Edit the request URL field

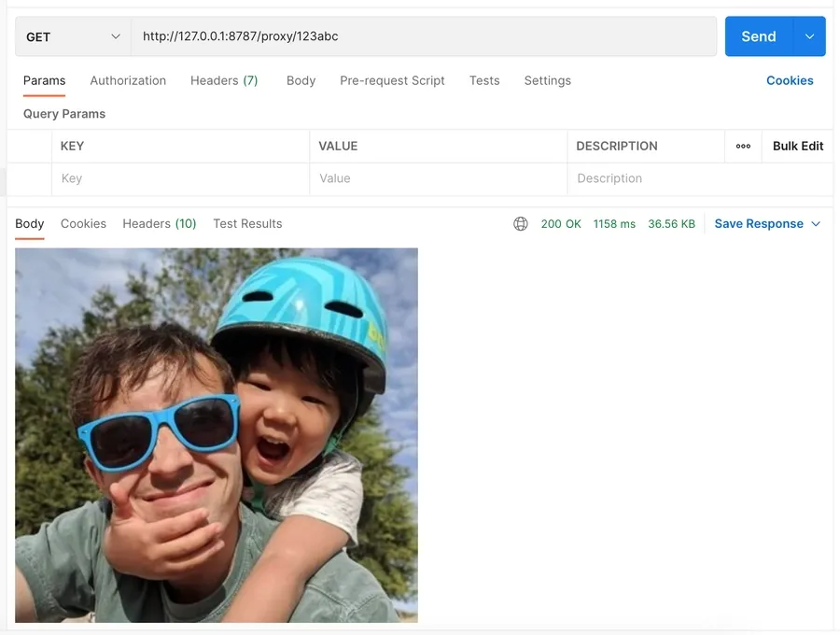(x=424, y=36)
